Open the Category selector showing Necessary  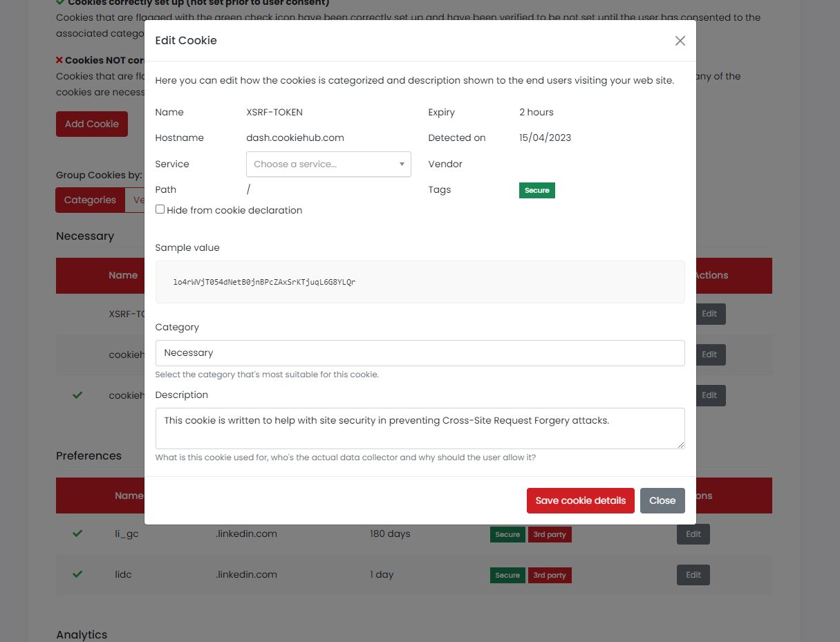[420, 353]
